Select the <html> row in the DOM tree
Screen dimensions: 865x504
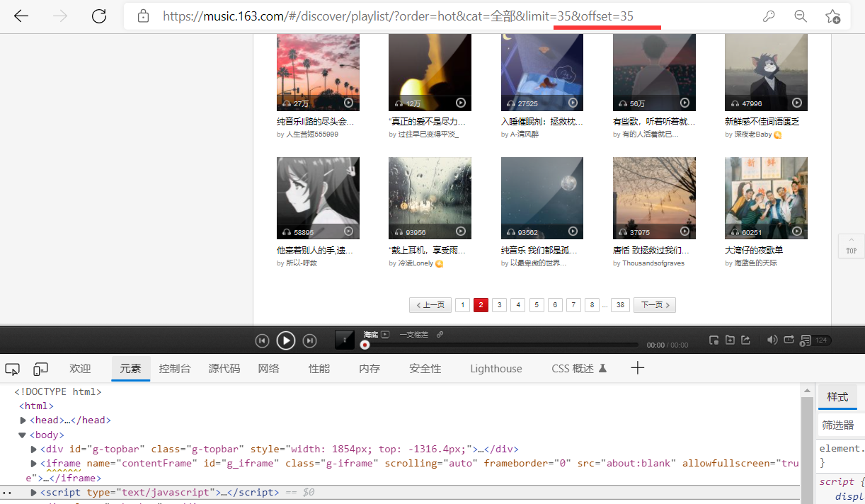tap(37, 406)
